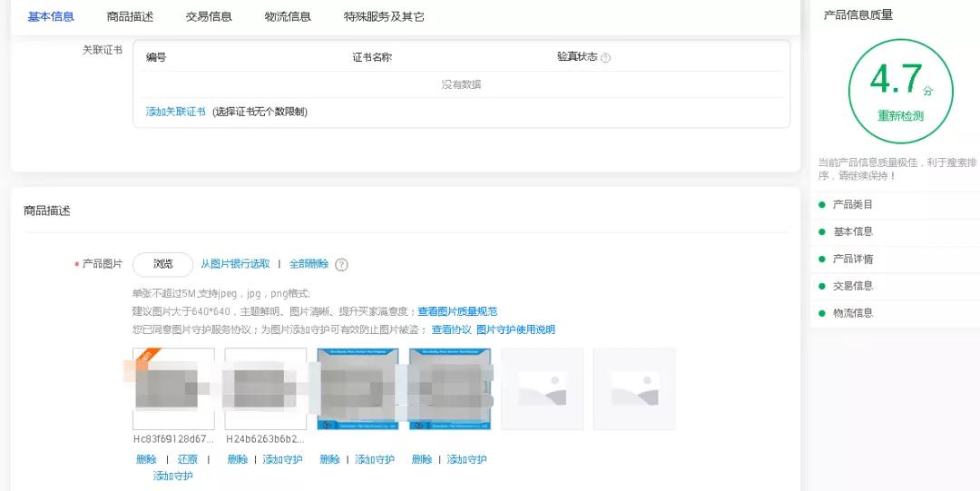This screenshot has height=491, width=980.
Task: Click 删除 under the first image
Action: 146,460
